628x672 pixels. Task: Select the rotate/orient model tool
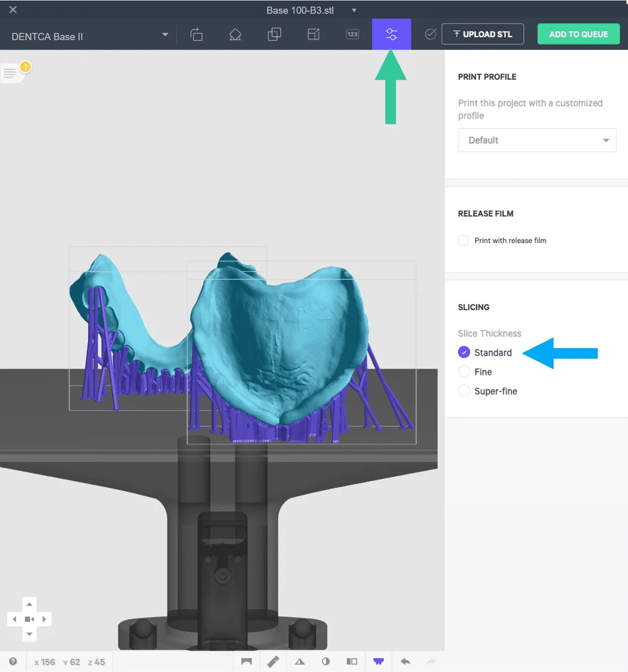coord(196,35)
